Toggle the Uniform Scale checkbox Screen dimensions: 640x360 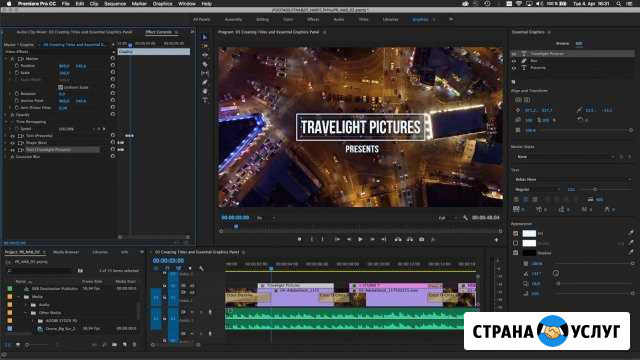(60, 87)
